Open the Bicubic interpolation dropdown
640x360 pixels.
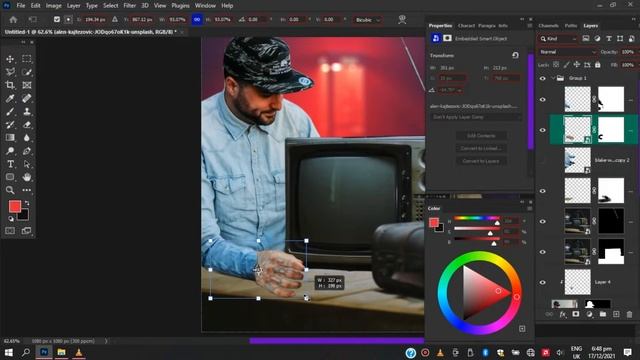(367, 20)
